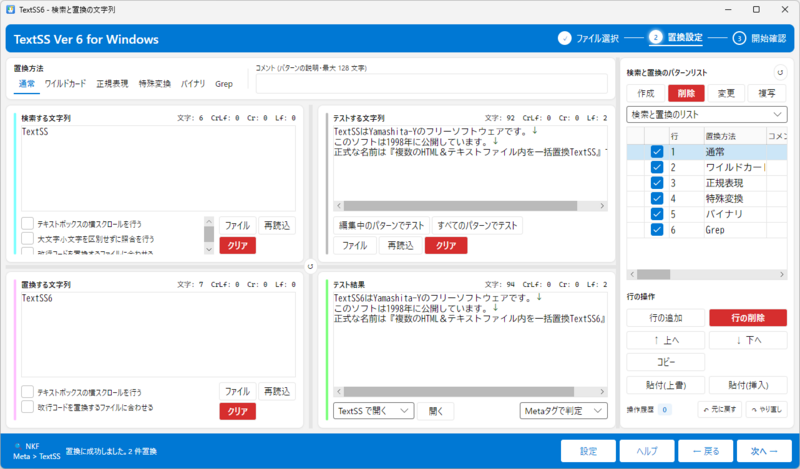The image size is (800, 469).
Task: Open the 検索と置換のリスト dropdown
Action: pos(707,114)
